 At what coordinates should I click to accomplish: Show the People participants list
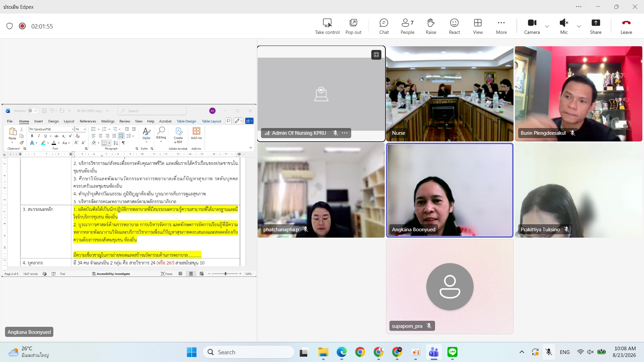(407, 26)
